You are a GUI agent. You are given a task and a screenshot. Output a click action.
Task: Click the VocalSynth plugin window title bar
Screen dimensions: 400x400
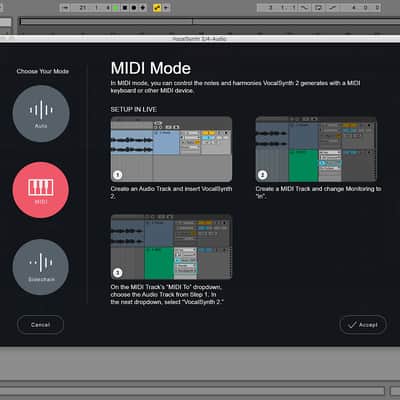(x=200, y=39)
